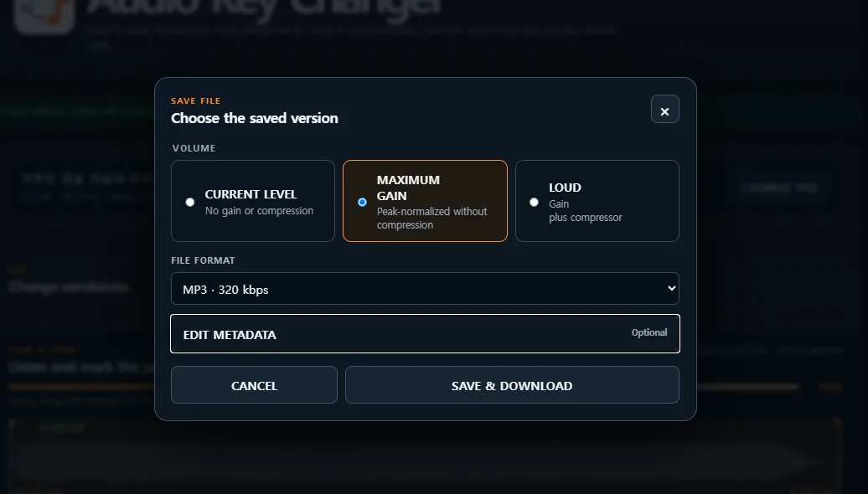Open the file format dropdown MP3 320 kbps

click(x=425, y=288)
